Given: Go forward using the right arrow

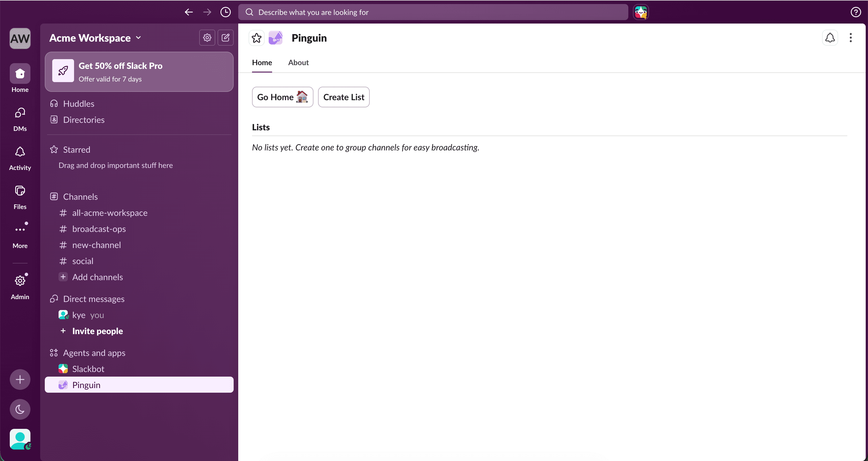Looking at the screenshot, I should click(x=207, y=12).
